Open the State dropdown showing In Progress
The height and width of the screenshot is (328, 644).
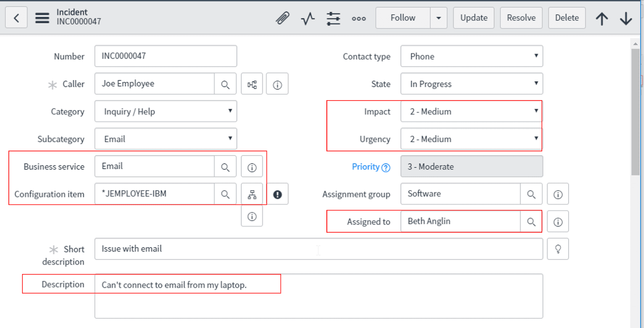pos(472,84)
